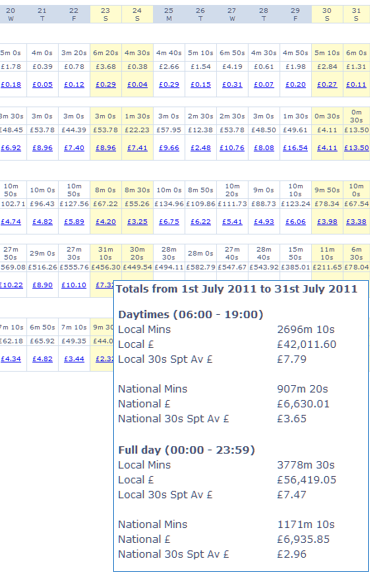Image resolution: width=370 pixels, height=575 pixels.
Task: Open the £16.54 link
Action: [296, 148]
